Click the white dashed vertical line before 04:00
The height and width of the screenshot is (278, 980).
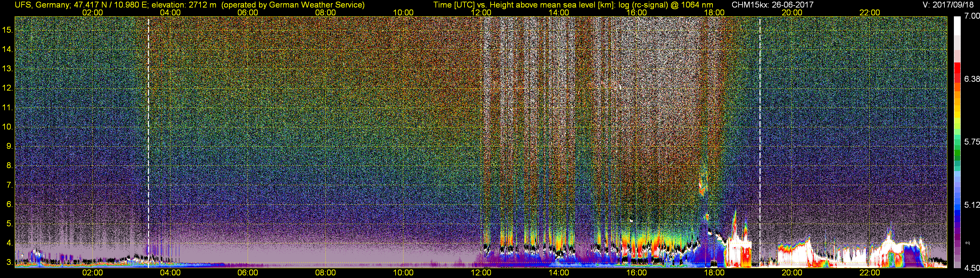tap(148, 142)
